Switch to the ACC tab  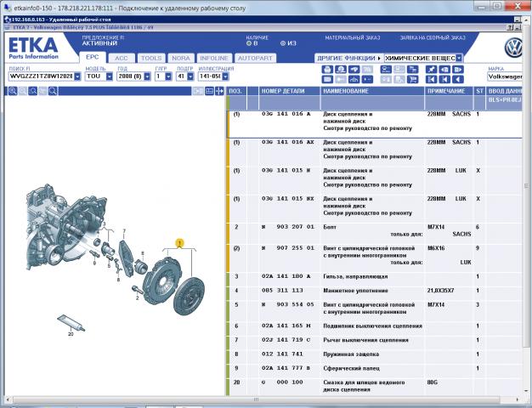122,59
